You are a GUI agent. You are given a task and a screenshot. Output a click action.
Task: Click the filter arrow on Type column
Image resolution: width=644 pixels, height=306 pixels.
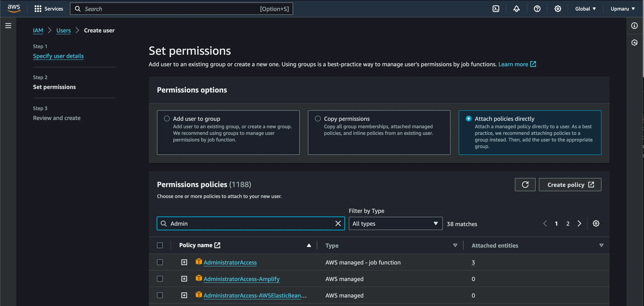455,245
